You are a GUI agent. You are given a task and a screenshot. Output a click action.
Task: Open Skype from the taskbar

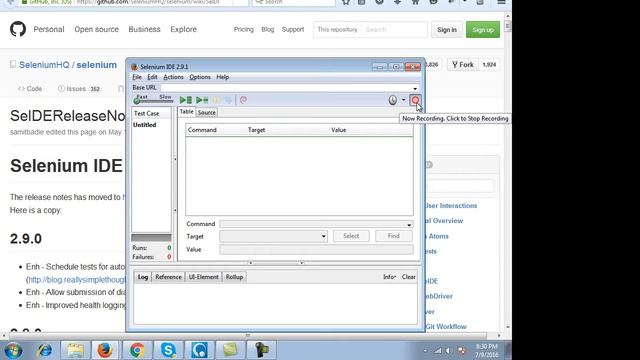point(168,350)
